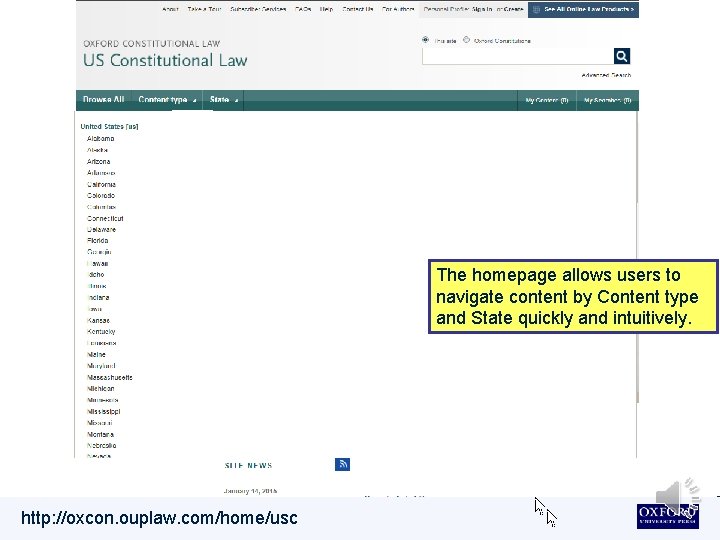The image size is (720, 540).
Task: Select the Oxford Constitutions radio button
Action: [x=467, y=40]
